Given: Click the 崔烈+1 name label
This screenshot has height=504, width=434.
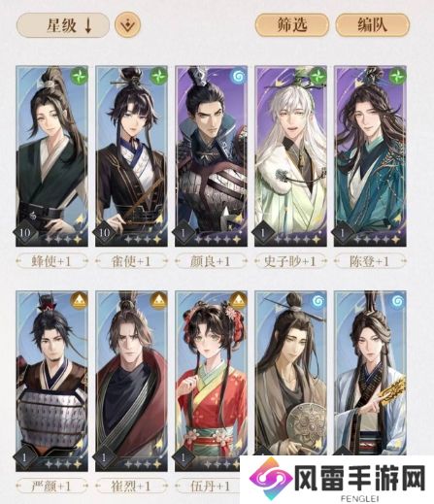Looking at the screenshot, I should (131, 487).
